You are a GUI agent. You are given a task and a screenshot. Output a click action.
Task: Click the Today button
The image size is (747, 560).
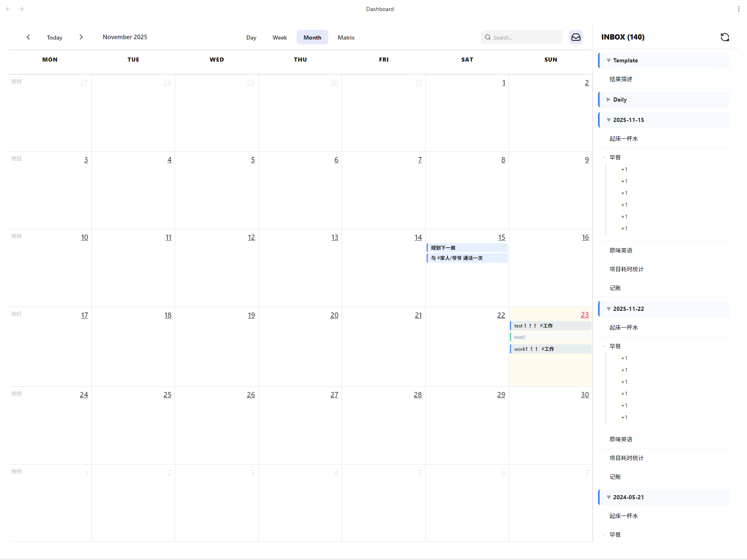tap(54, 37)
